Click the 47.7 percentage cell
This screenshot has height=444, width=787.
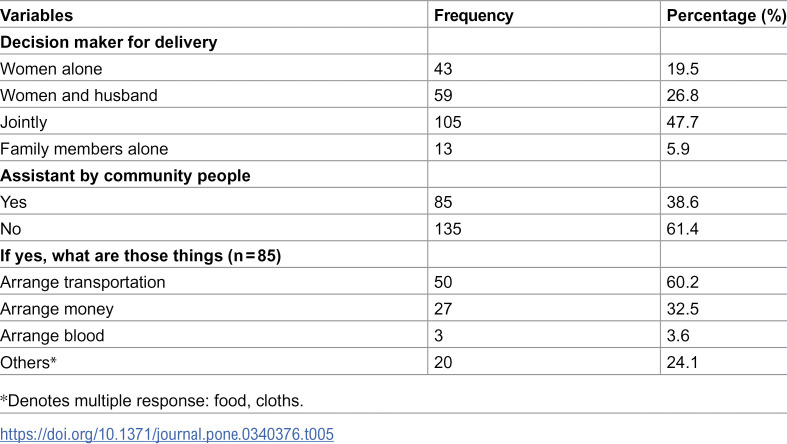682,122
